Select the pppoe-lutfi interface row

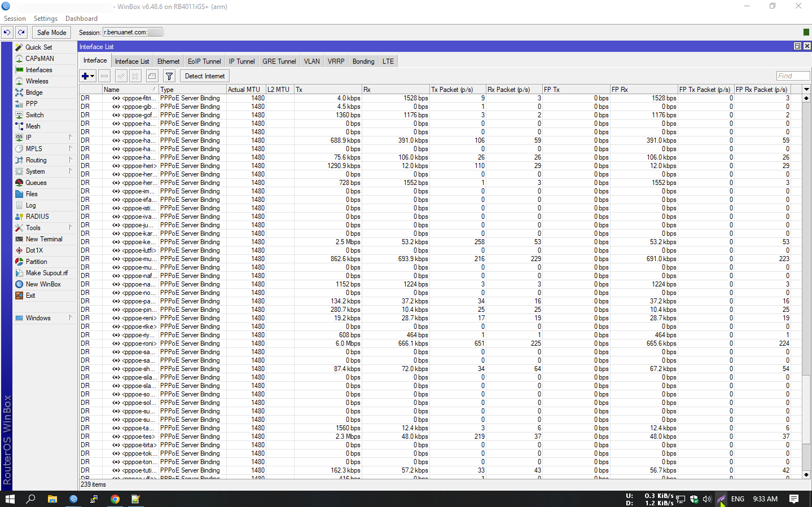point(440,250)
